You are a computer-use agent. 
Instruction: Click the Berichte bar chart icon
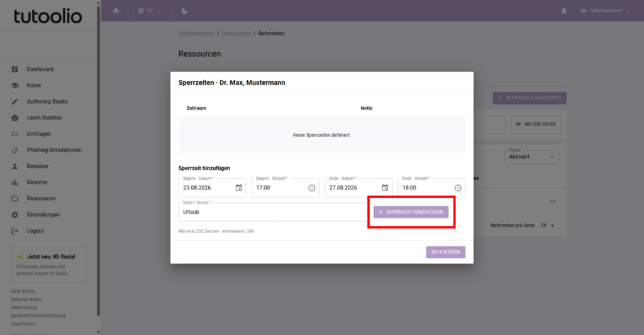[x=15, y=182]
